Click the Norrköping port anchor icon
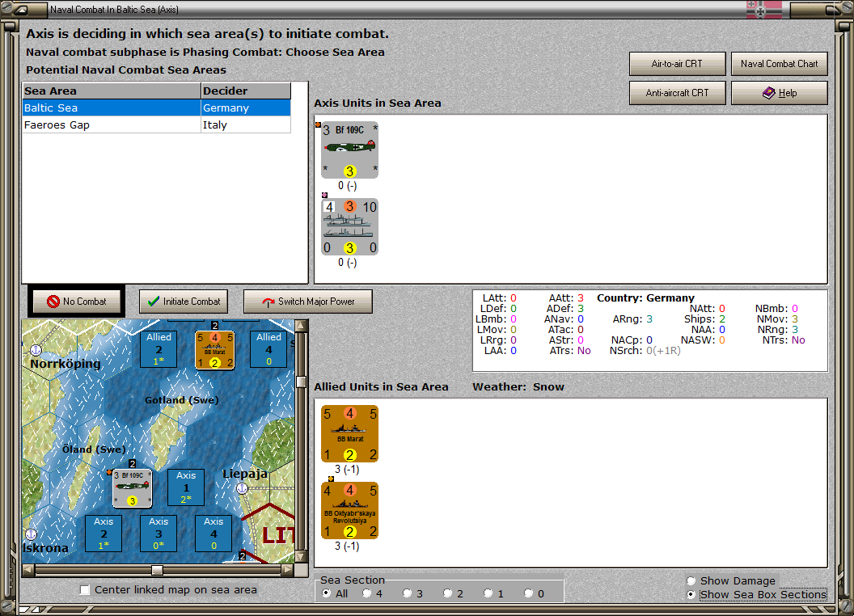 coord(36,350)
